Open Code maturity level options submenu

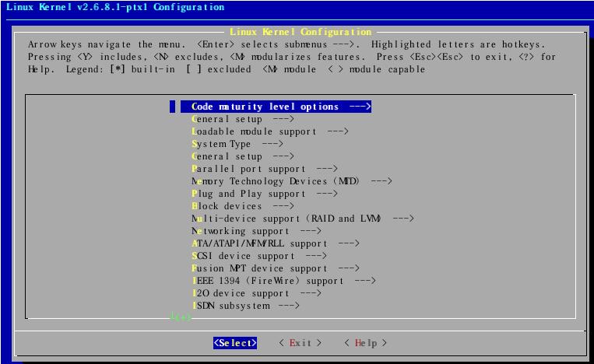tap(276, 107)
